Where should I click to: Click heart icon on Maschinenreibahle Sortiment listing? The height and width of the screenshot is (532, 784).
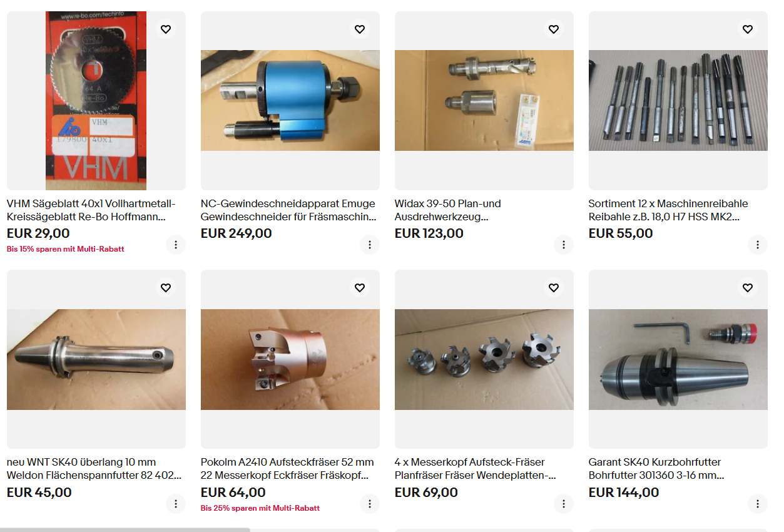point(747,29)
